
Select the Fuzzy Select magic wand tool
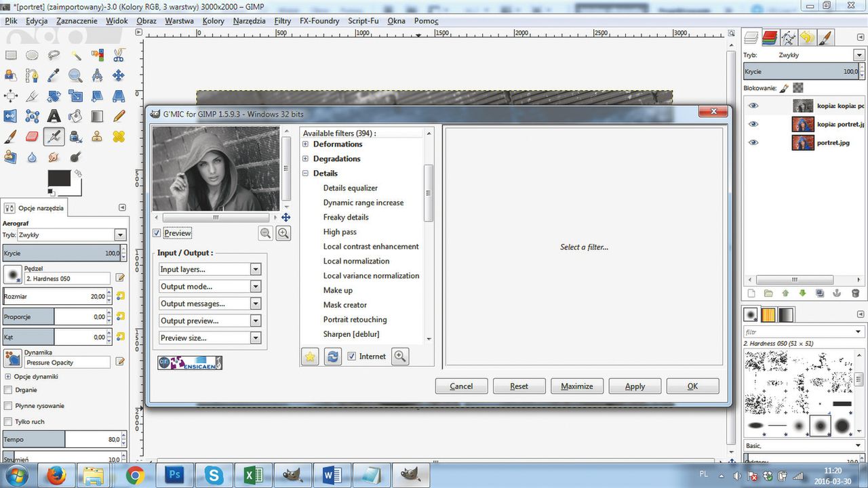(75, 56)
